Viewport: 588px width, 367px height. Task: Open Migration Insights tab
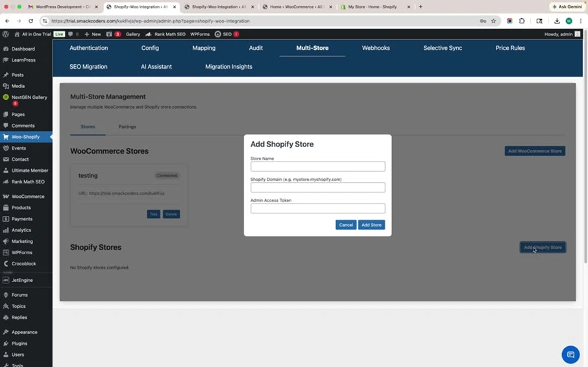228,67
